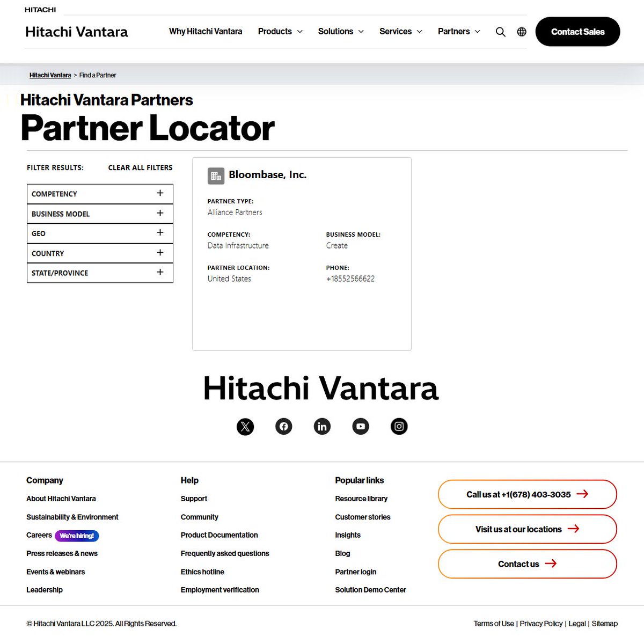
Task: Open the Instagram social icon
Action: 399,427
